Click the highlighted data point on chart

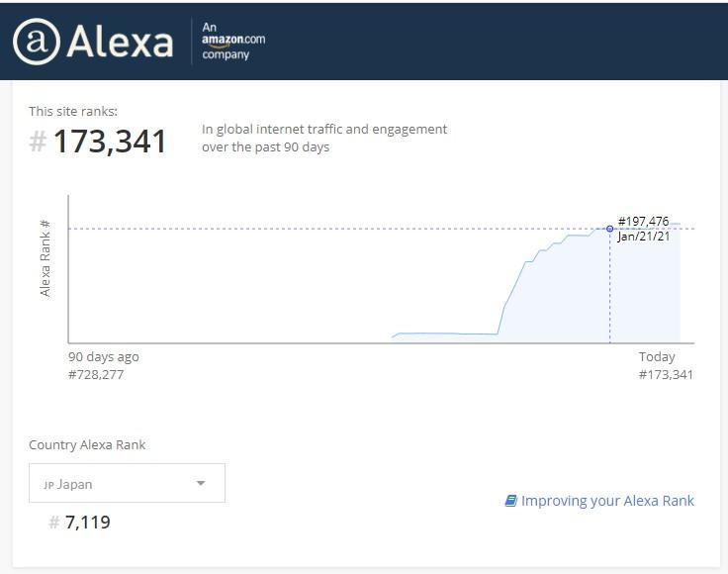(x=609, y=229)
